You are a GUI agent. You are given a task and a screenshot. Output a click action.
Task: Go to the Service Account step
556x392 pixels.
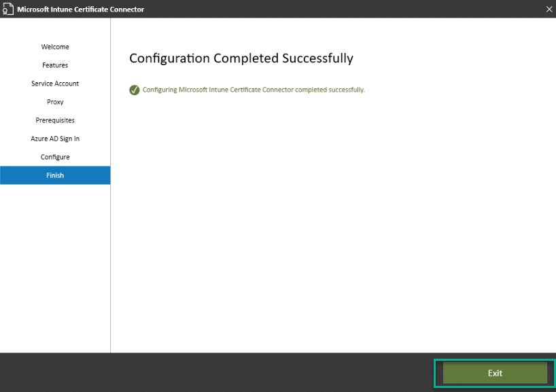click(55, 84)
